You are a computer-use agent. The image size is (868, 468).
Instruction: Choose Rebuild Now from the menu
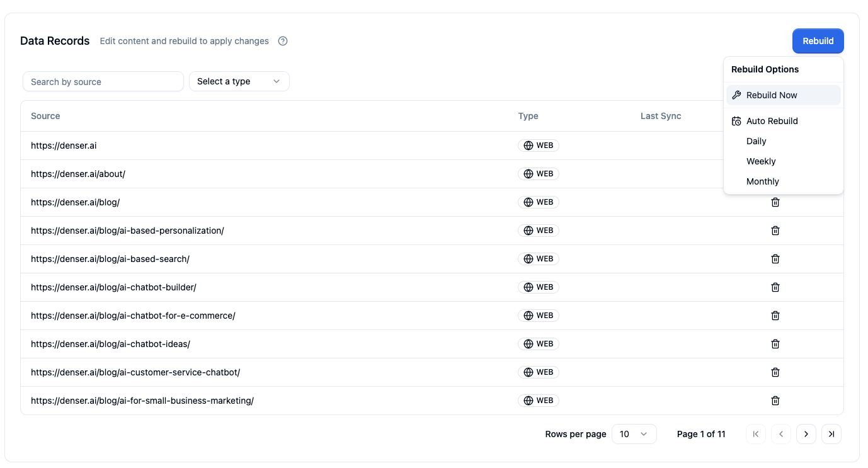coord(783,95)
